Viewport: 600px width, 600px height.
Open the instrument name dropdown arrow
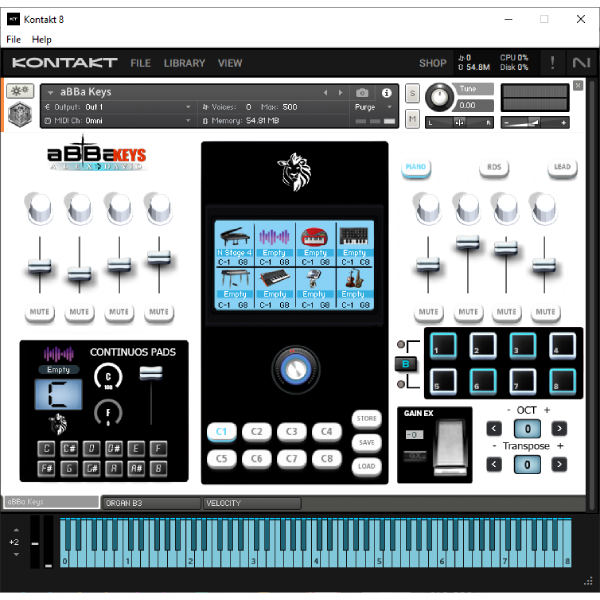(x=50, y=93)
